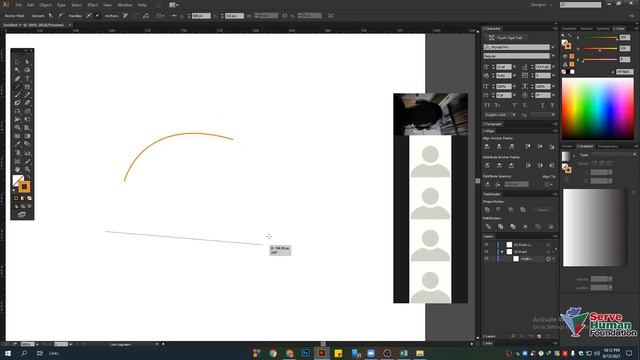Open the Effect menu
Screen dimensions: 640x360
[93, 5]
